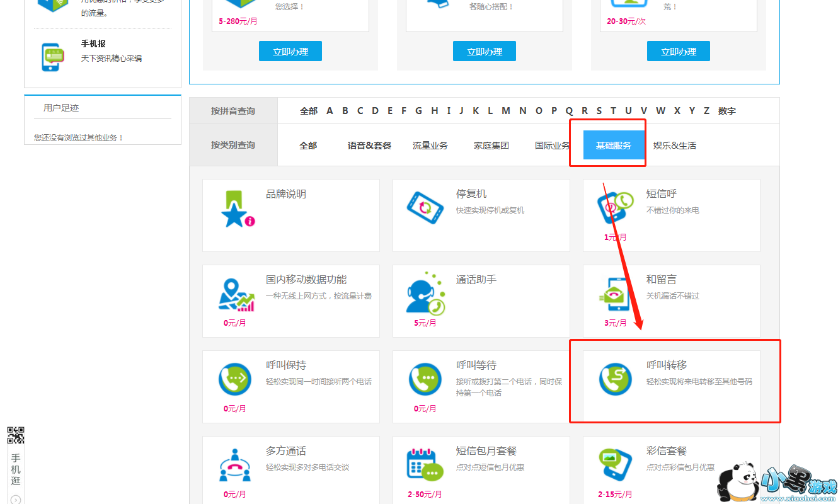The image size is (838, 504).
Task: Click 立即办理 under the 20-30元/次 offer
Action: pos(679,52)
